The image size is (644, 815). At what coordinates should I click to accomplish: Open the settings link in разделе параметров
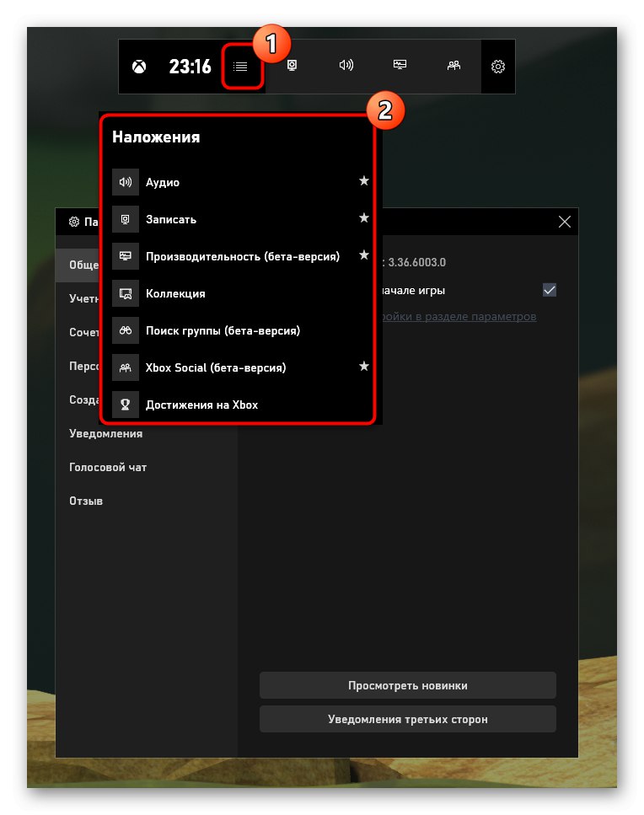pos(459,317)
